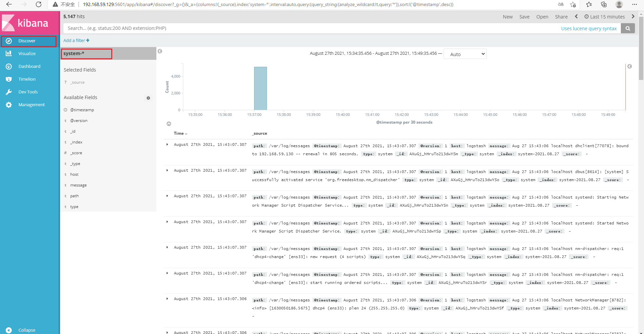Click the histogram bar at 15:37:00
Screen dimensions: 644x334
click(260, 88)
